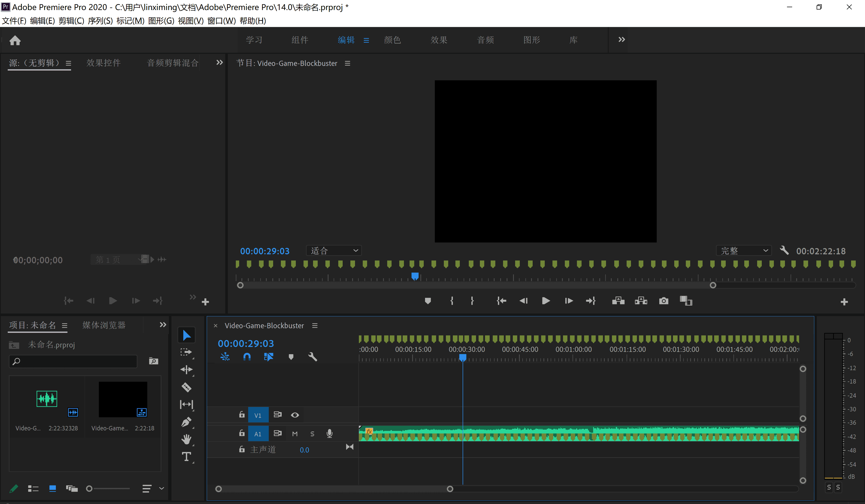Open timeline sequence panel menu
Viewport: 865px width, 504px height.
click(315, 325)
